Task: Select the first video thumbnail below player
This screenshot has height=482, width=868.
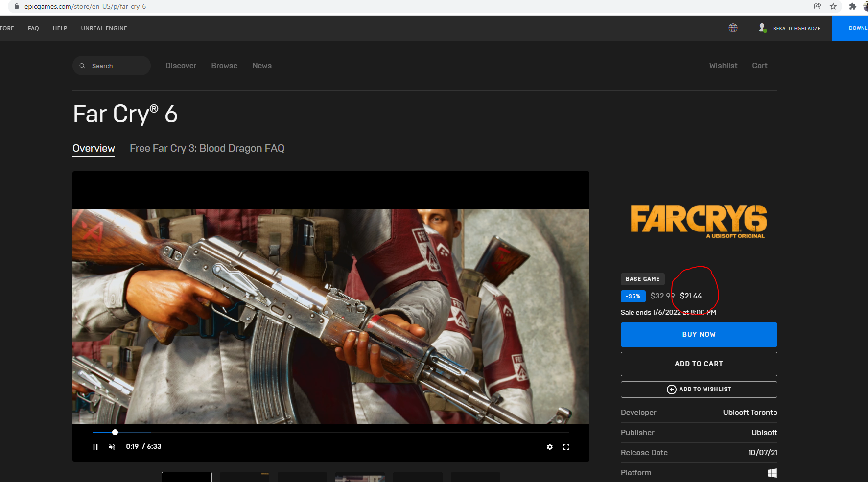Action: [187, 477]
